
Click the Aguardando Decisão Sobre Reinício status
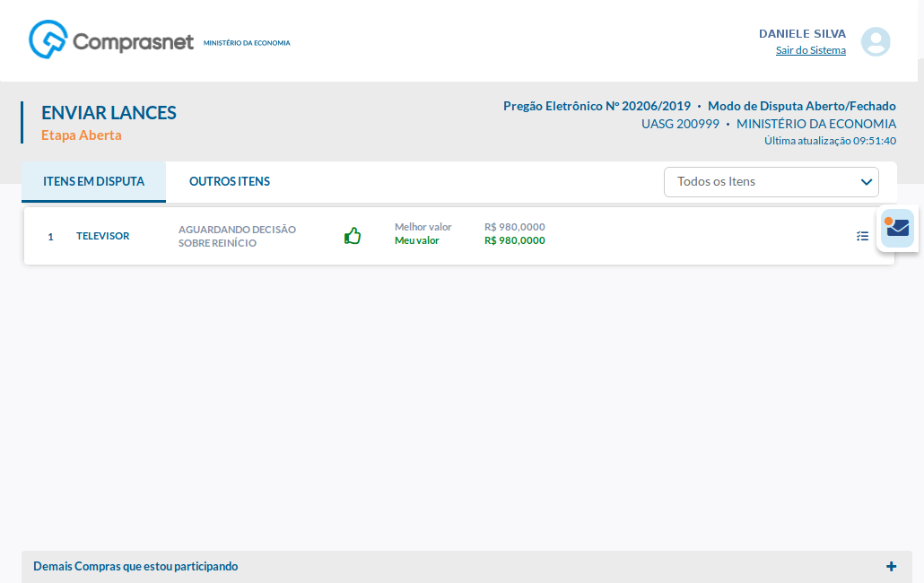[237, 236]
